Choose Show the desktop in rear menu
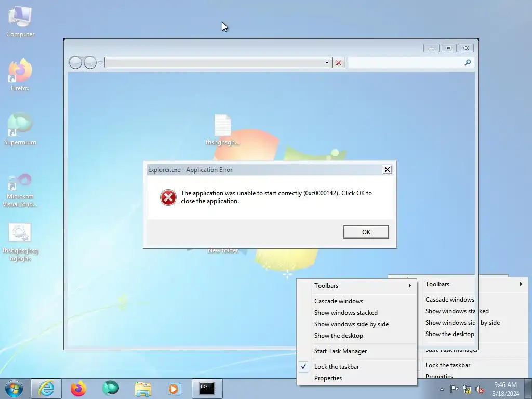Screen dimensions: 532x399 click(450, 334)
